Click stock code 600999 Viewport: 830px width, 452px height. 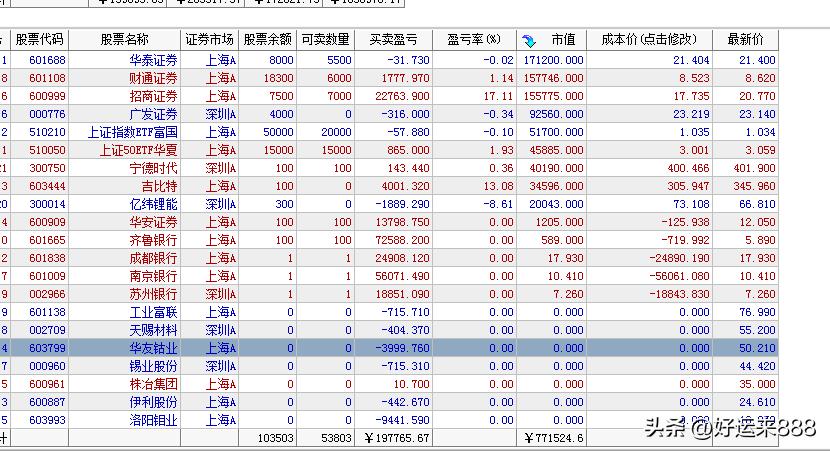pyautogui.click(x=47, y=96)
